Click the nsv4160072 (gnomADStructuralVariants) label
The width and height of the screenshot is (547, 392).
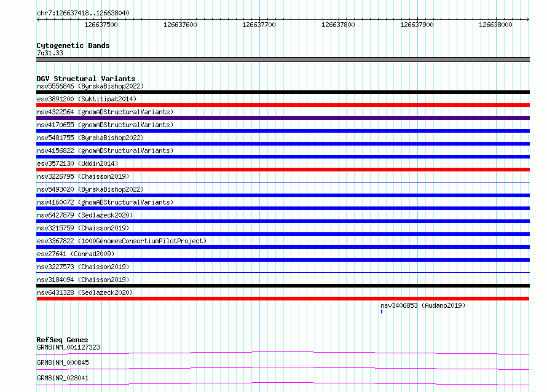(105, 202)
